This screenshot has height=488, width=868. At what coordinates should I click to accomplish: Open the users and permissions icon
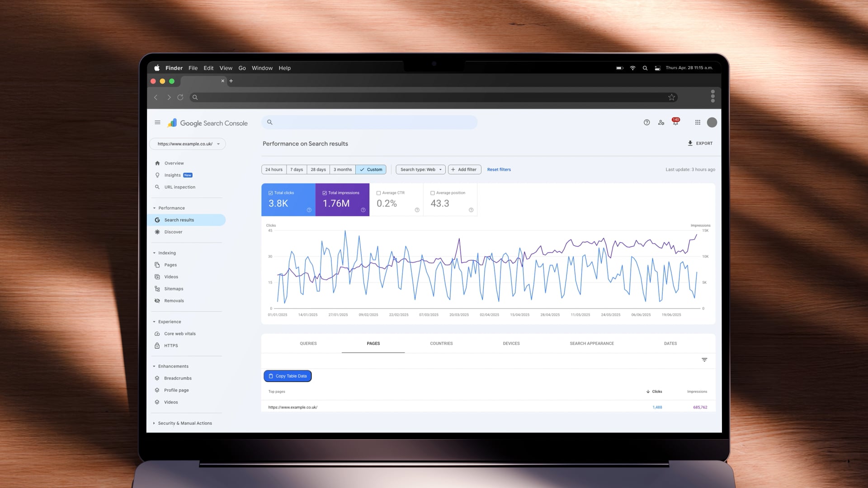coord(661,122)
